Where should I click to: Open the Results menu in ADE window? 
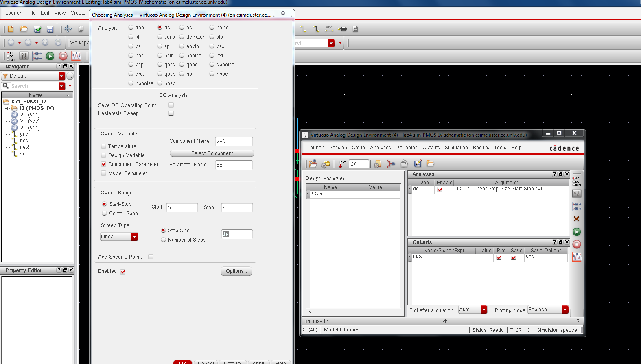click(481, 148)
